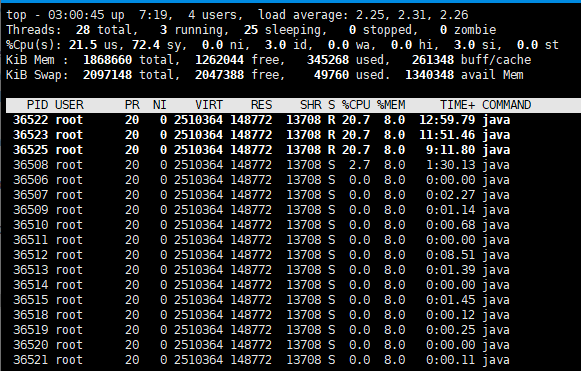Click TIME+ value 0:00.11
The height and width of the screenshot is (371, 581).
click(451, 360)
